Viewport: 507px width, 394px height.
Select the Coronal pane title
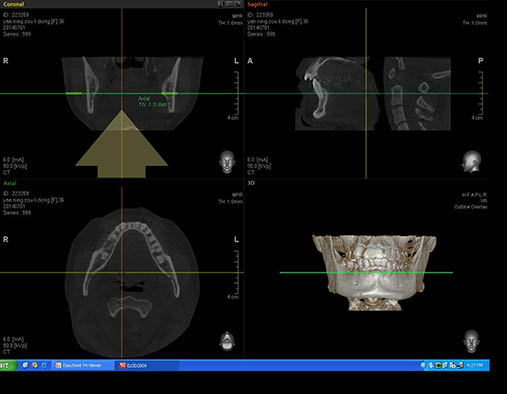pos(14,4)
